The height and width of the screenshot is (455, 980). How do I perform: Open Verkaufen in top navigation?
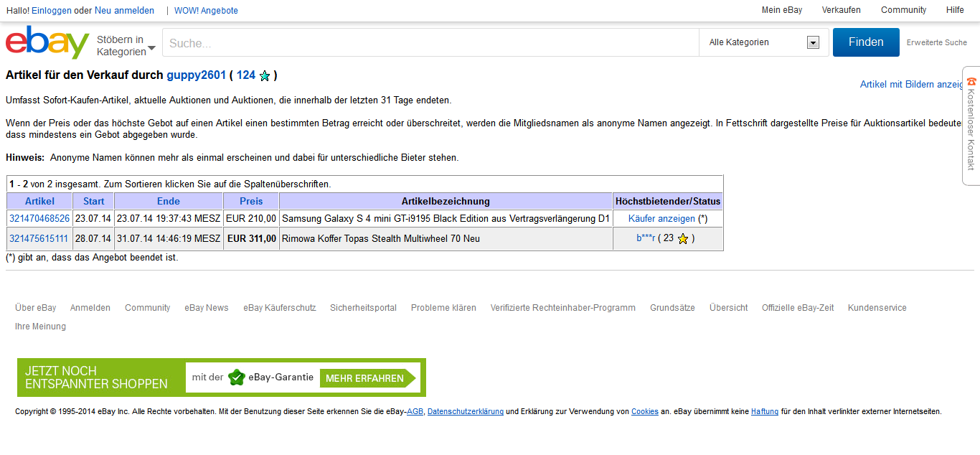[x=842, y=10]
